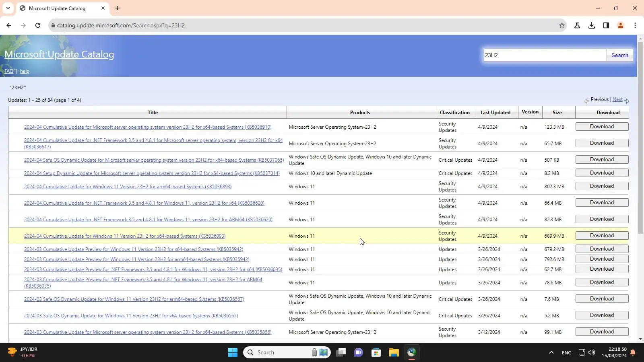Image resolution: width=644 pixels, height=362 pixels.
Task: Open the help link
Action: coord(25,71)
